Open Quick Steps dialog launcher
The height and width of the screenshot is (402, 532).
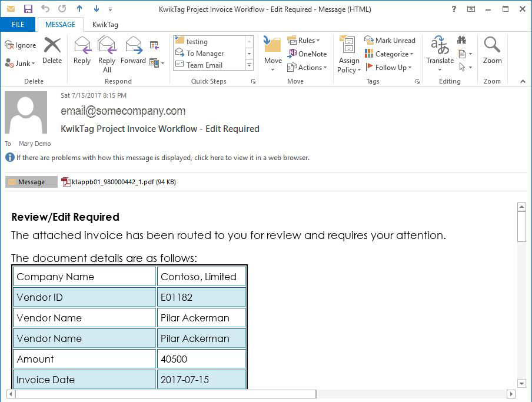click(253, 81)
